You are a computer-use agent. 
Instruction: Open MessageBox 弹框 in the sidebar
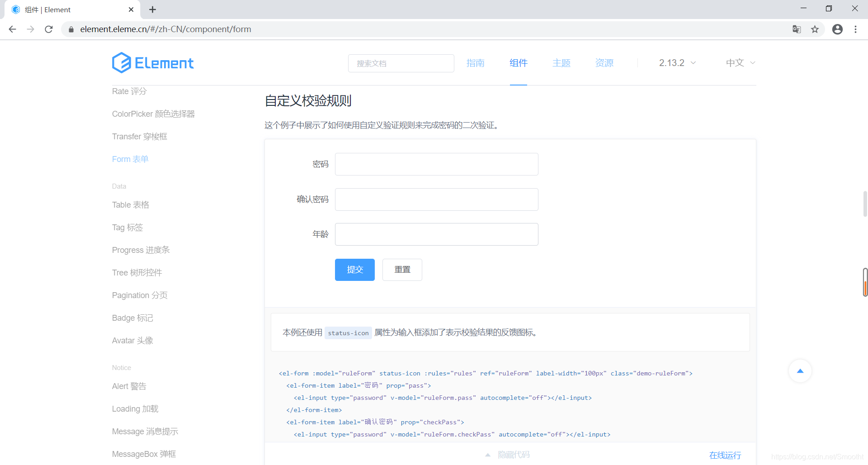[x=144, y=454]
